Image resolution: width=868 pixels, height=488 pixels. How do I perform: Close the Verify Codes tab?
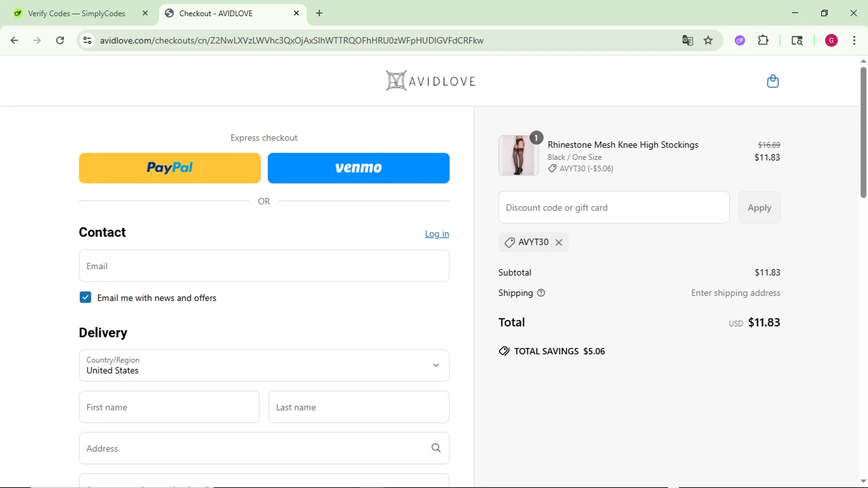145,13
